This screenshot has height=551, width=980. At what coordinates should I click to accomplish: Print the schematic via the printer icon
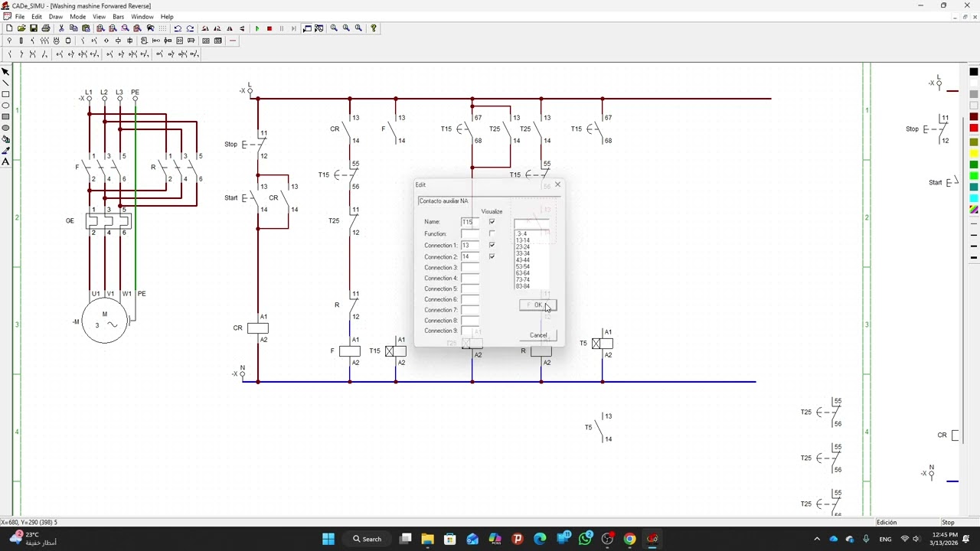45,28
